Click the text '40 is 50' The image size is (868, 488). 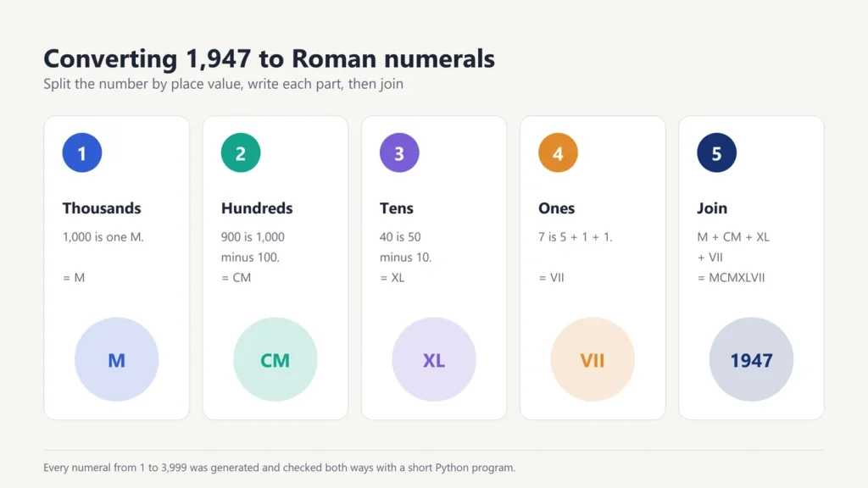click(400, 237)
